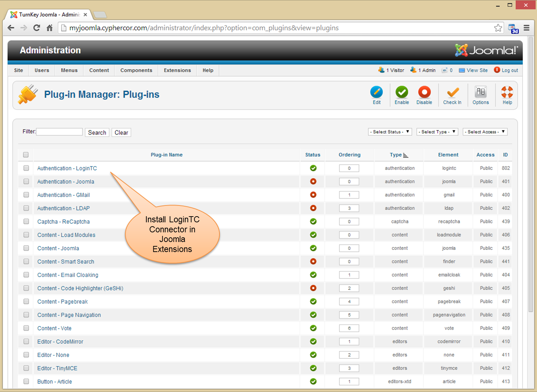Click the green Enable checkmark icon
The width and height of the screenshot is (537, 392).
click(402, 93)
